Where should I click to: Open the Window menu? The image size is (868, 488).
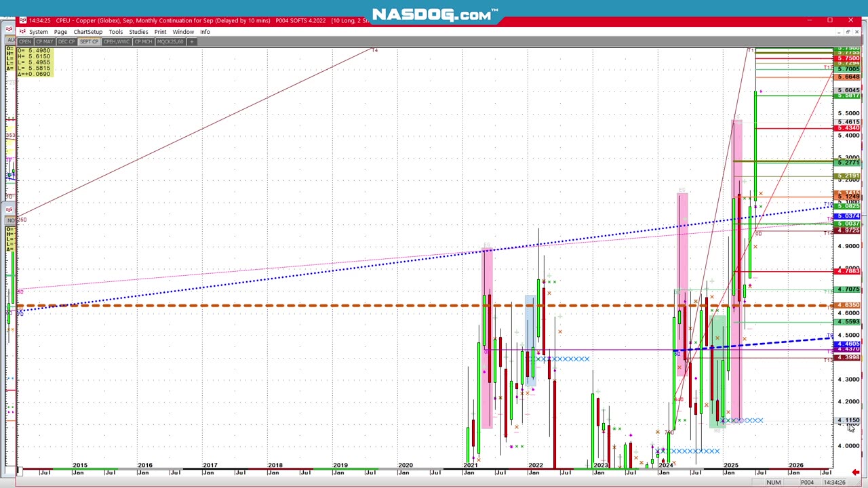(183, 32)
